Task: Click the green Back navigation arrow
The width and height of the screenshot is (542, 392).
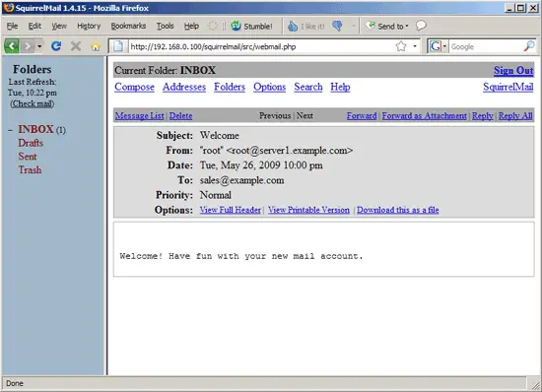Action: (12, 46)
